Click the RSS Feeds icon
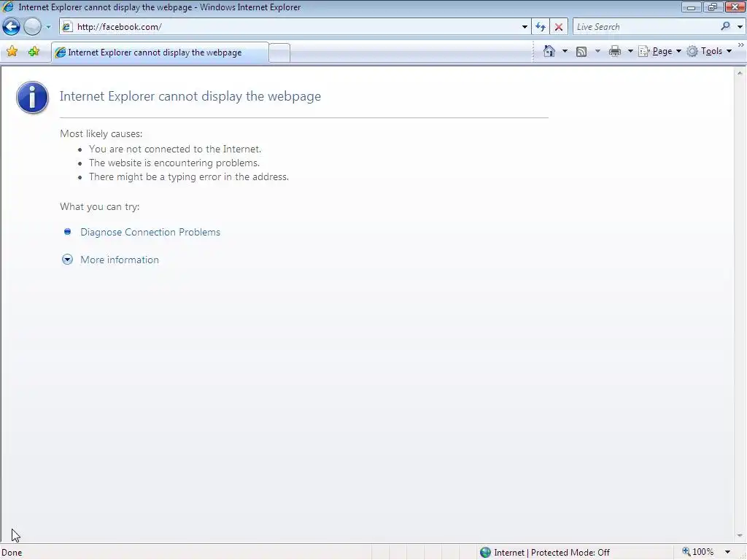The height and width of the screenshot is (560, 747). pos(581,52)
